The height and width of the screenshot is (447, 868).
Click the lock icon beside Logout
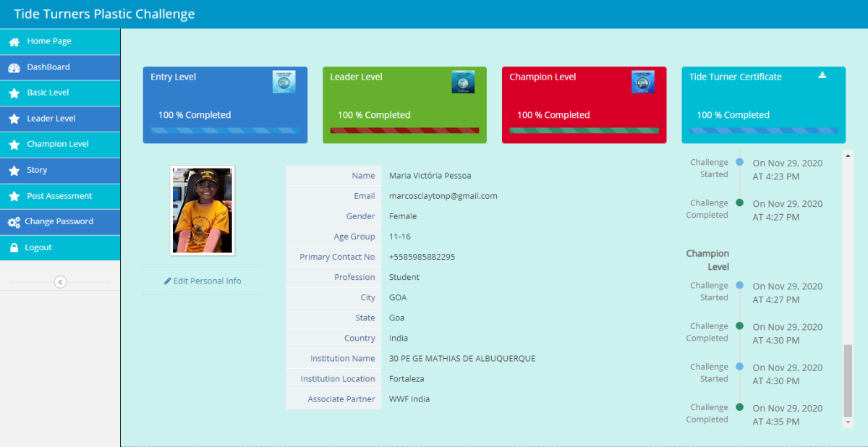coord(14,248)
